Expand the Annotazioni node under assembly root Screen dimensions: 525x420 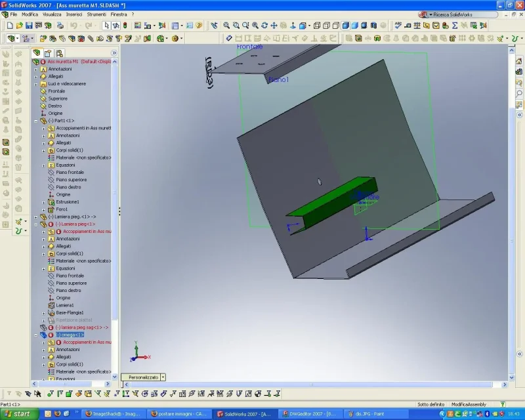tap(36, 69)
